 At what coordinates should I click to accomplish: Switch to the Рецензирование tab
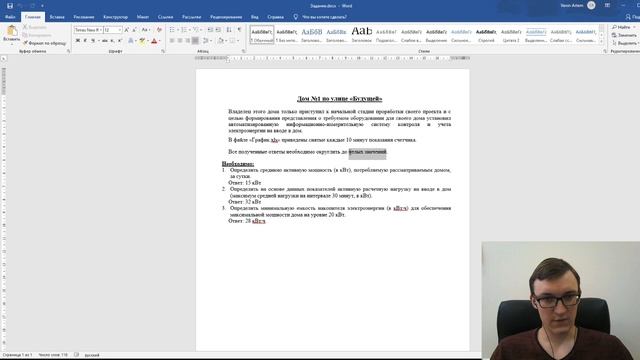(226, 17)
